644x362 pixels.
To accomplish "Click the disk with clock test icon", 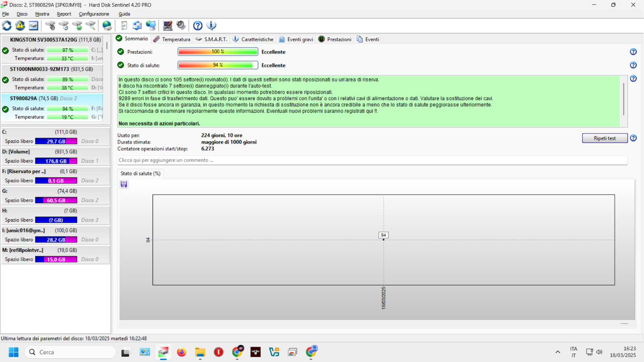I will tap(64, 26).
